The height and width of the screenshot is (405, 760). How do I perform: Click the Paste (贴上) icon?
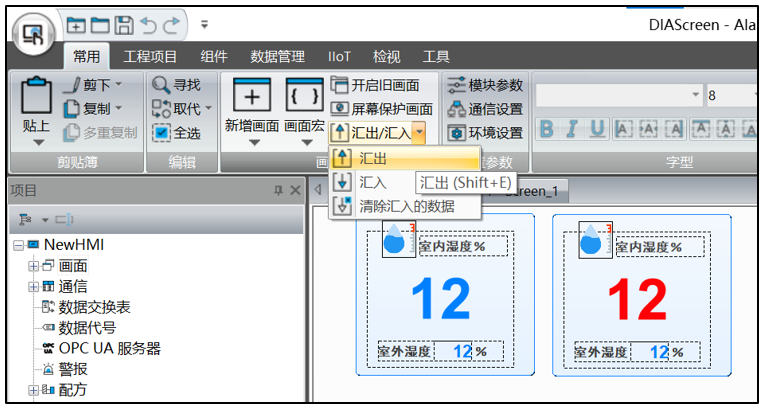pyautogui.click(x=36, y=100)
